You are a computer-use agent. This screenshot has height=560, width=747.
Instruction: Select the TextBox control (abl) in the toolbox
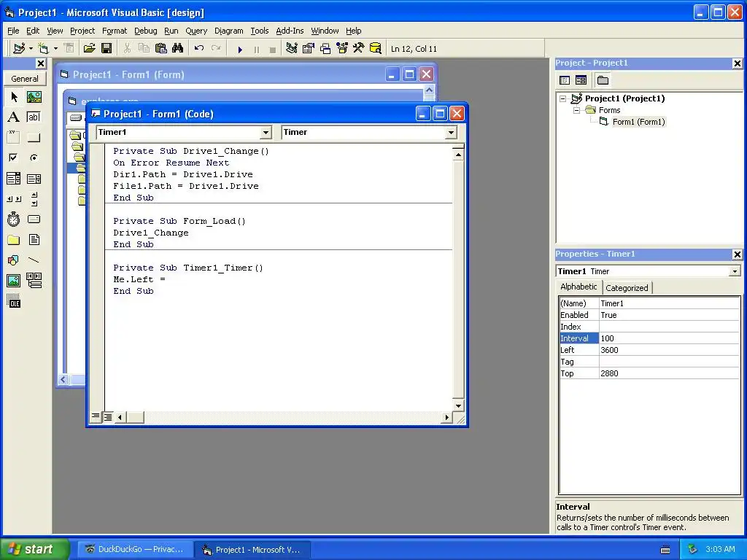point(34,117)
